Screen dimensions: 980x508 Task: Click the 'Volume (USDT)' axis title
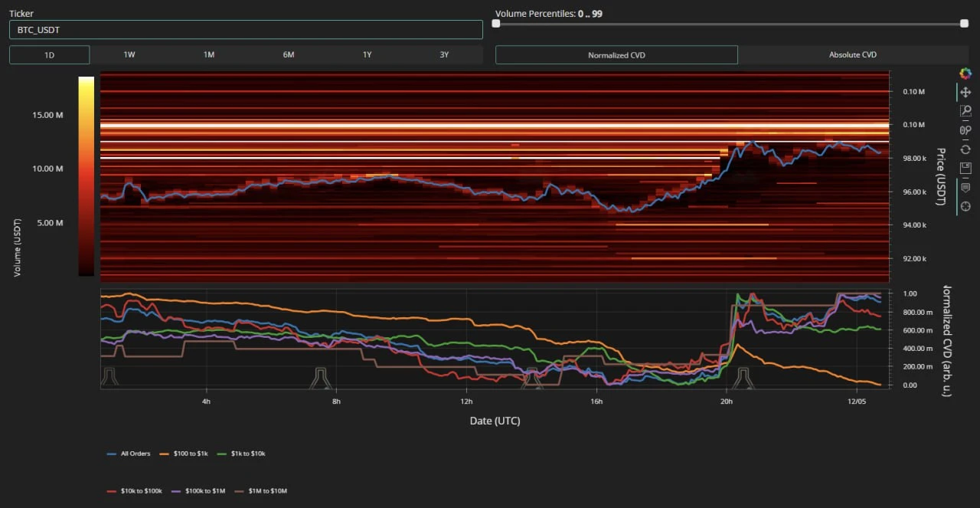click(x=18, y=247)
